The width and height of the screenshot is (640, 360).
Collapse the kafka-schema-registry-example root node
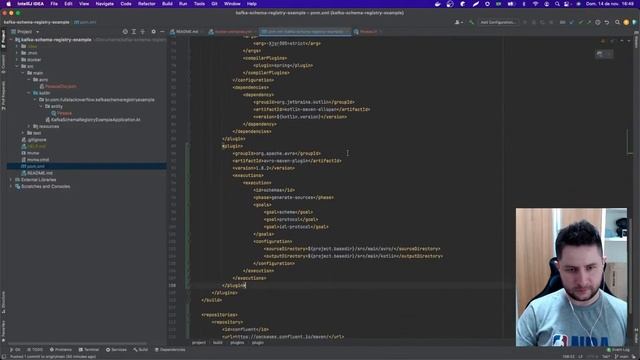point(11,40)
